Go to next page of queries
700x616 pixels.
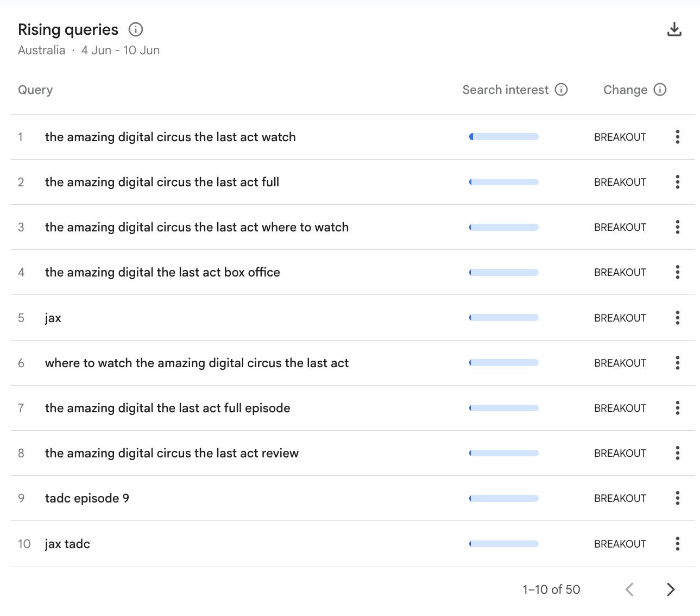pyautogui.click(x=671, y=589)
